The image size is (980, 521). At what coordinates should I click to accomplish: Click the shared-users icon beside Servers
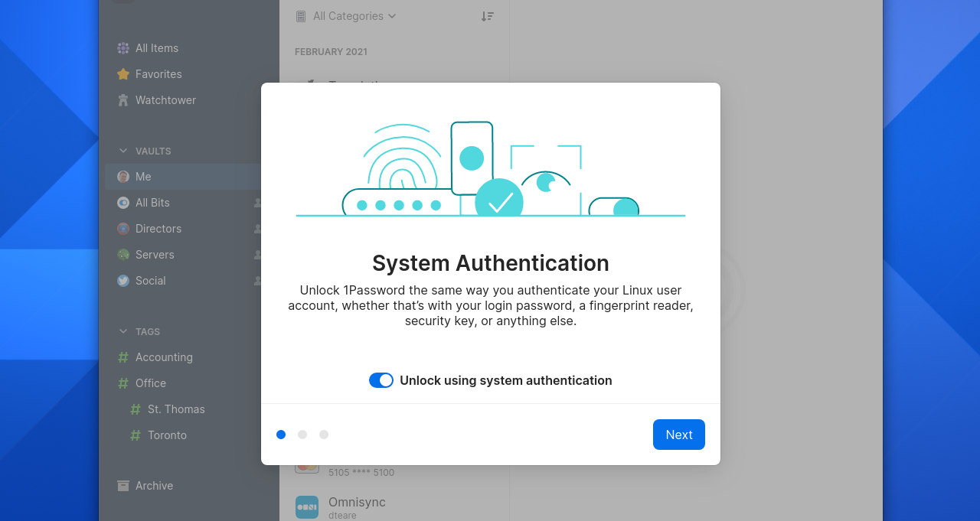point(258,255)
